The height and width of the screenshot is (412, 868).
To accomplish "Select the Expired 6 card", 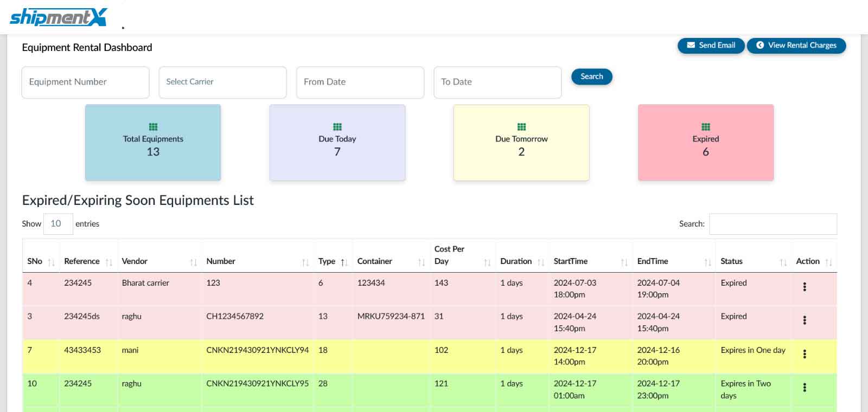I will click(x=706, y=143).
